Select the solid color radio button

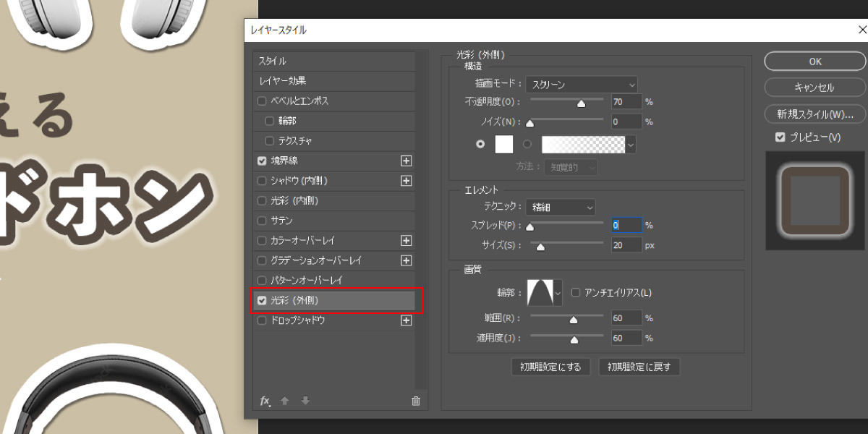(480, 144)
